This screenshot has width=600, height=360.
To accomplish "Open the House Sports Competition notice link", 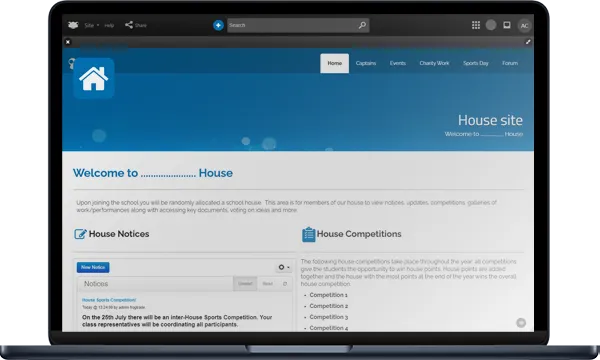I will pos(109,300).
